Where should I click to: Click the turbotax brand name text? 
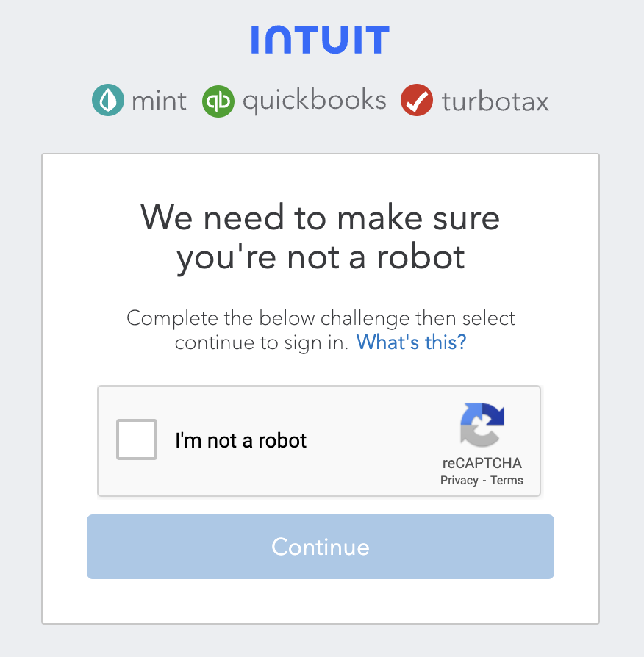coord(495,101)
